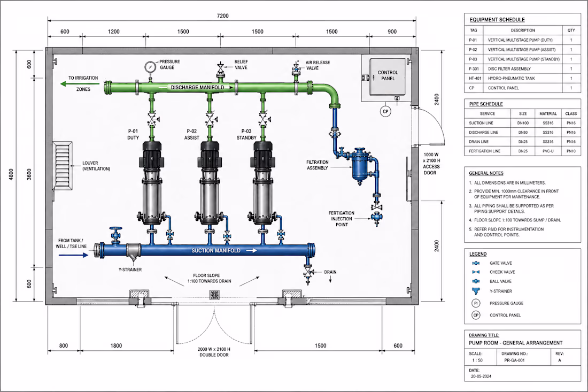
Task: Click the CP control panel legend circle
Action: [x=476, y=315]
